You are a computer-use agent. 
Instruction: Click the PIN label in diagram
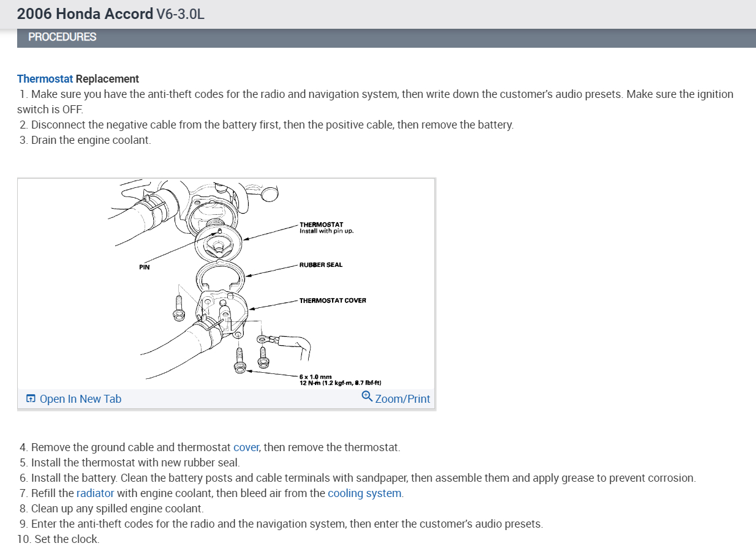click(145, 267)
